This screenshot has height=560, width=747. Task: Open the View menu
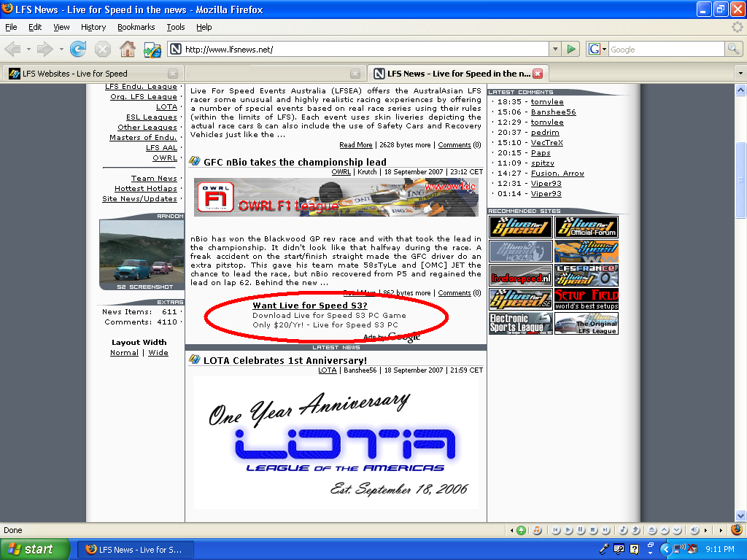(61, 27)
